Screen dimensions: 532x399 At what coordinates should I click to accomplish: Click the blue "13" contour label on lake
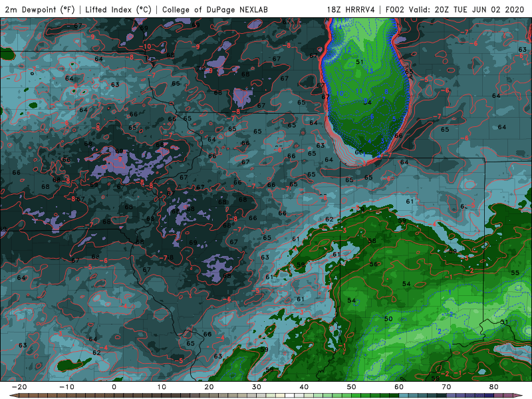tap(370, 71)
